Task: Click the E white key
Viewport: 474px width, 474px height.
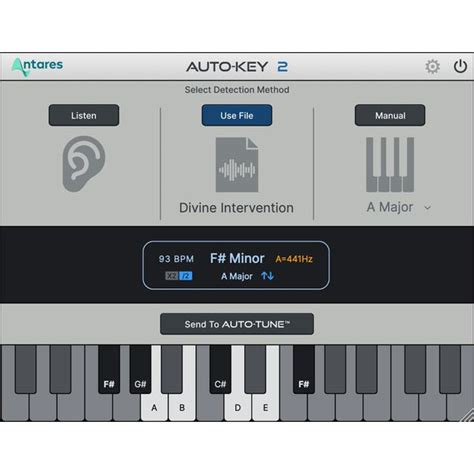Action: [265, 407]
